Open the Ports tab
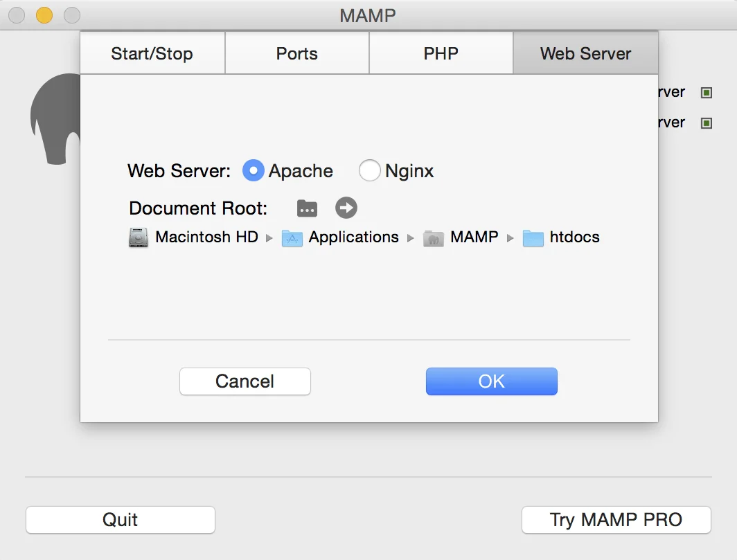Image resolution: width=737 pixels, height=560 pixels. pyautogui.click(x=297, y=54)
